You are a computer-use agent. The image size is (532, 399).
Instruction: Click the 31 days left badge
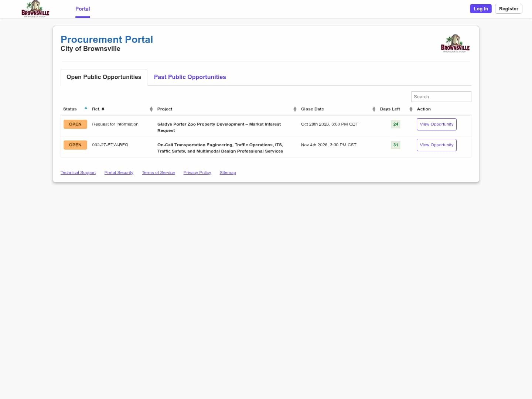click(x=396, y=145)
